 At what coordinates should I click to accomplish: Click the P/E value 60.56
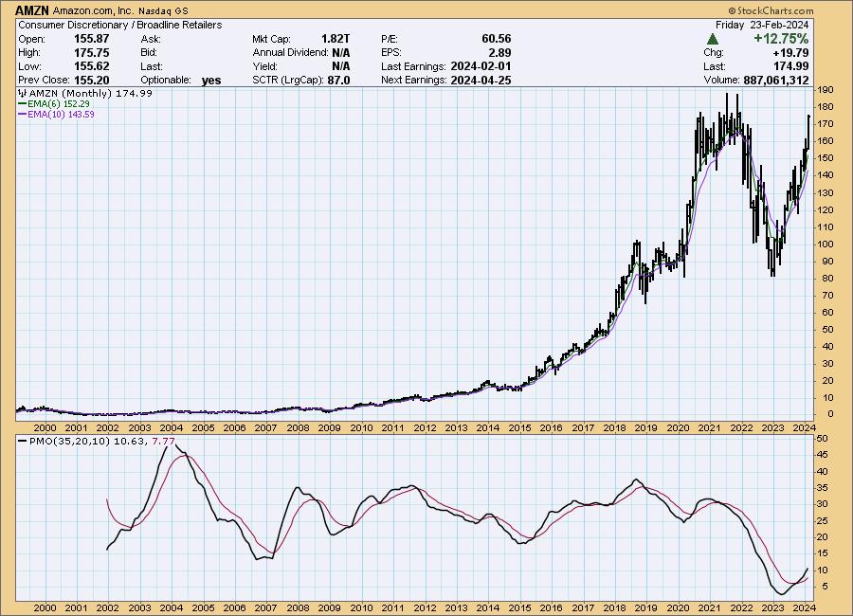(496, 39)
